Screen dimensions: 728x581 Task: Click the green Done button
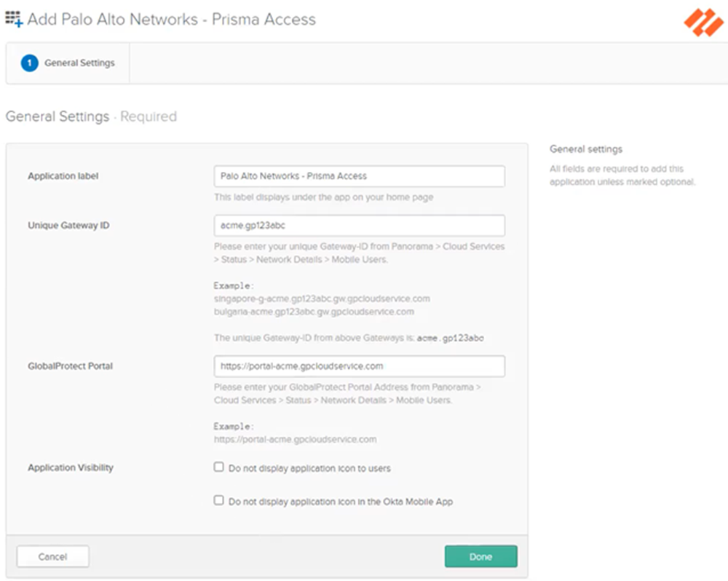pyautogui.click(x=480, y=556)
